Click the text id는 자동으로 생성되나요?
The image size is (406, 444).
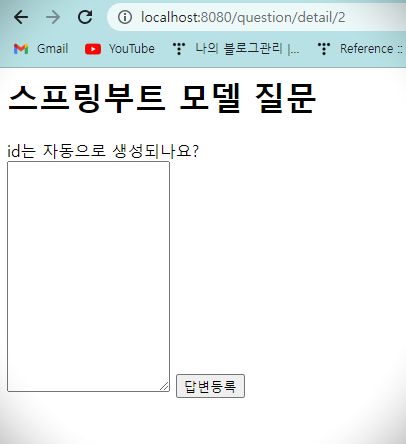pos(103,151)
